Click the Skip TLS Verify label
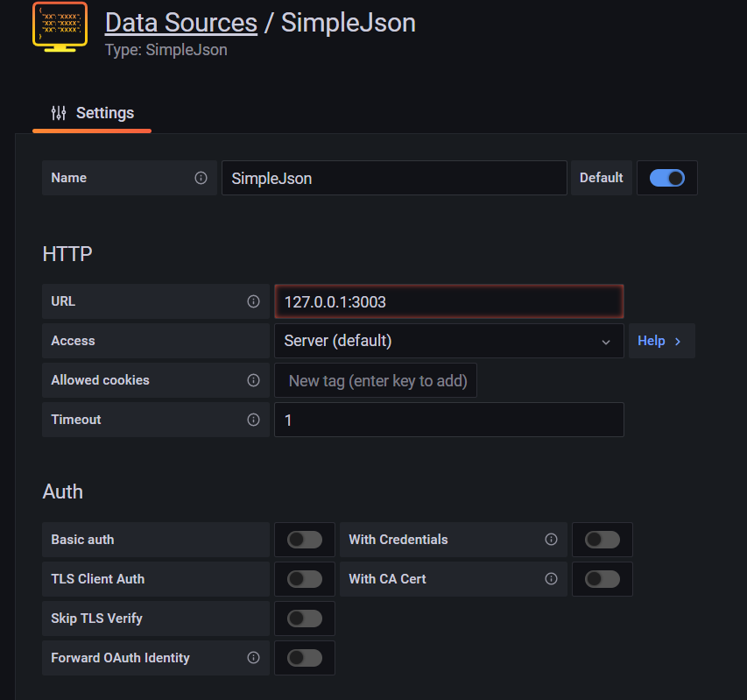The height and width of the screenshot is (700, 747). point(96,618)
